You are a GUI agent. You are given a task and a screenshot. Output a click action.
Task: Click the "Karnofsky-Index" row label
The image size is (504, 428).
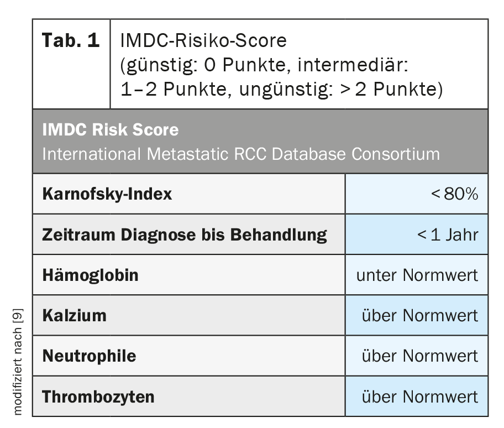[107, 194]
